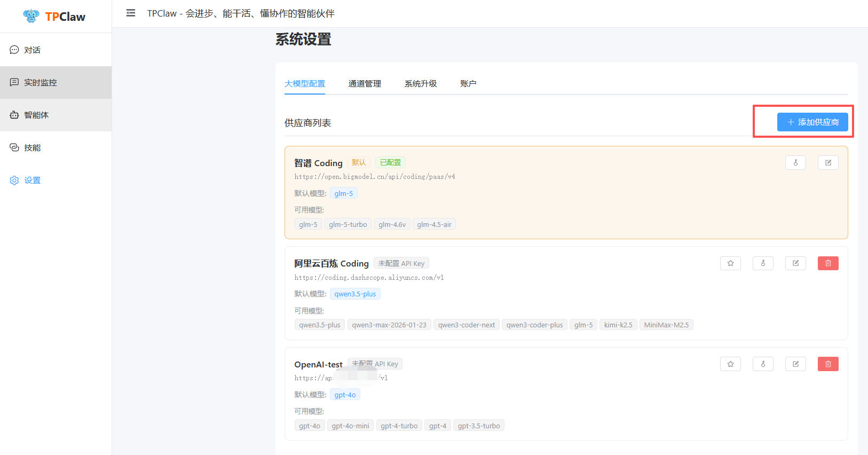Click the 默认 badge on 智谱 Coding
The height and width of the screenshot is (455, 868).
tap(359, 162)
